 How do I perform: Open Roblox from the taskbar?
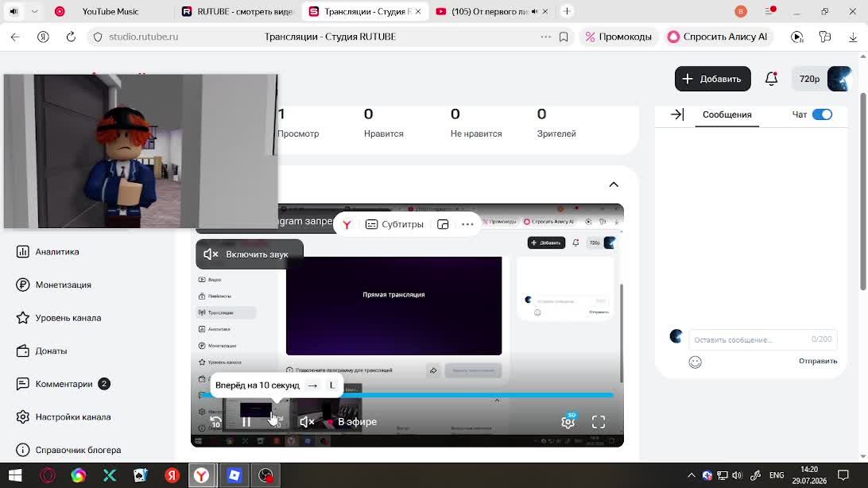coord(234,475)
